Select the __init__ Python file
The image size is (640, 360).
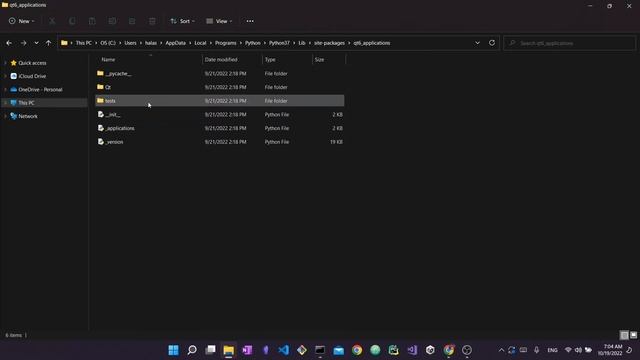220,115
